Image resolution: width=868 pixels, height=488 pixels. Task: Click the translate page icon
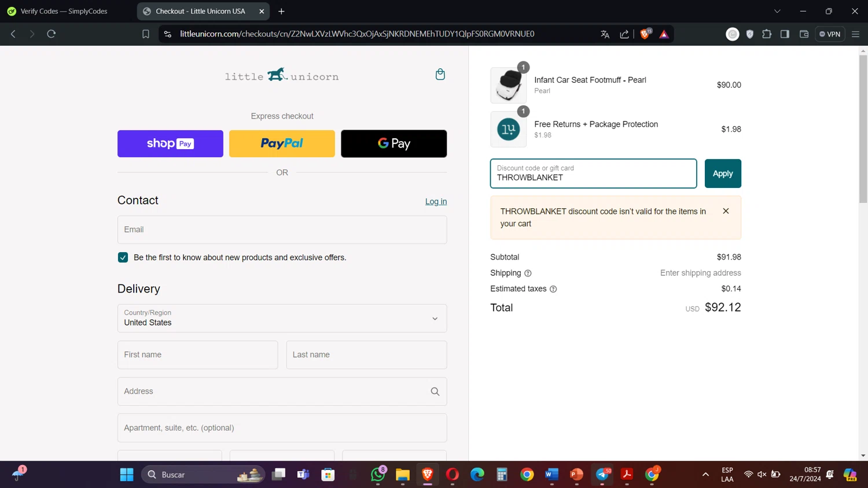[x=605, y=34]
